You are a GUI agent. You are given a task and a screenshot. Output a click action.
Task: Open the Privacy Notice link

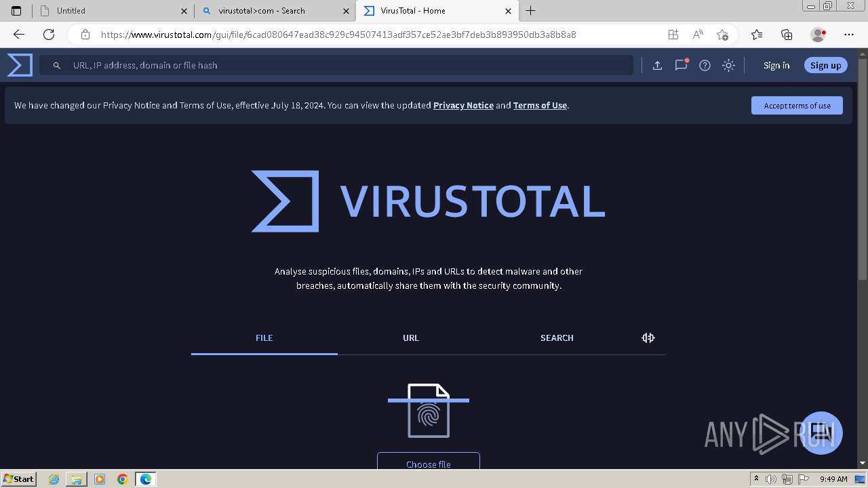(463, 105)
